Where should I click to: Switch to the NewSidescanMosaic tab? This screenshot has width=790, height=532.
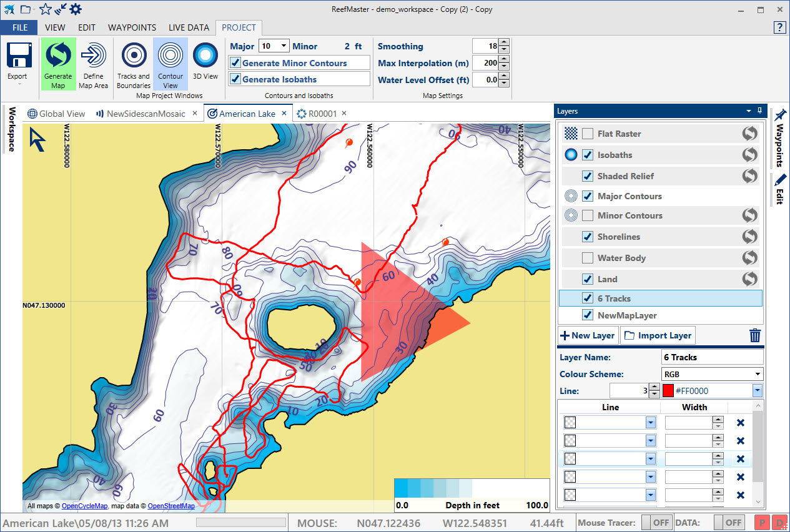[146, 114]
